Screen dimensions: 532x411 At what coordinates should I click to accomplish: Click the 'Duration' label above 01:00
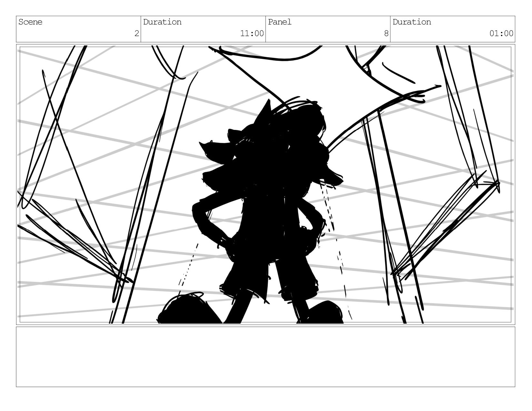point(412,22)
